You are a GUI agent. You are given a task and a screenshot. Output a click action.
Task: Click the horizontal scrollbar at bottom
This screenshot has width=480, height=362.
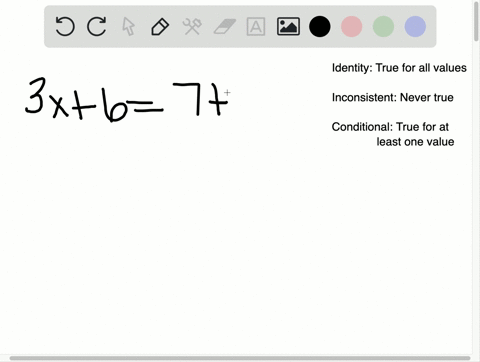(x=240, y=359)
